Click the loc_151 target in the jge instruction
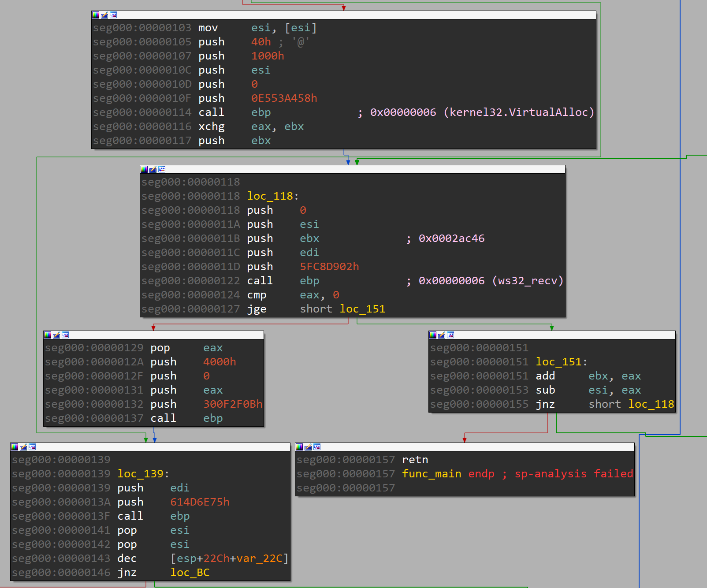Viewport: 707px width, 588px height. pos(362,309)
